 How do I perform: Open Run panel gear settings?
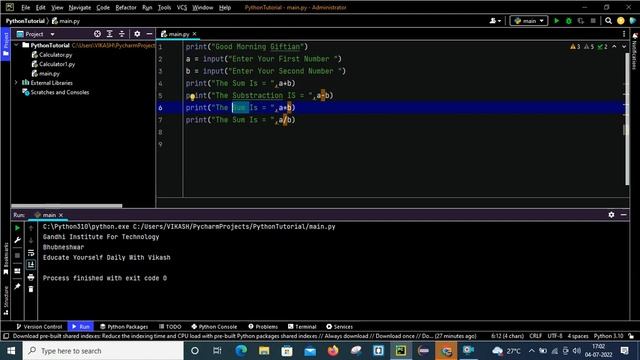(x=611, y=215)
